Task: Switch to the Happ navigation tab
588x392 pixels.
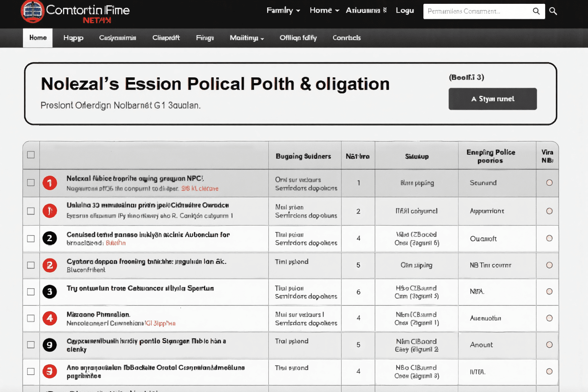Action: [73, 38]
